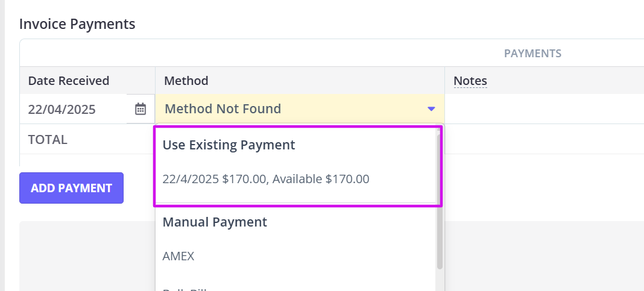Viewport: 644px width, 291px height.
Task: Click the empty Notes input cell
Action: [x=544, y=109]
